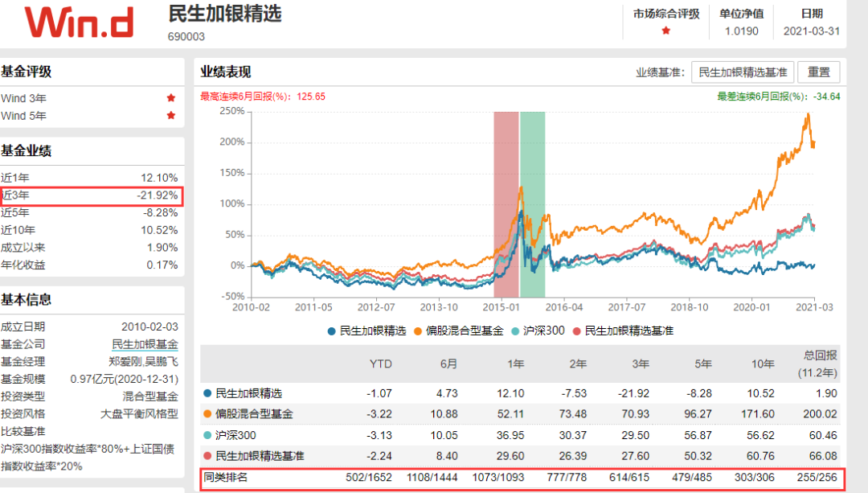Click the 同类排名 502/1652 cell
868x493 pixels.
(369, 478)
